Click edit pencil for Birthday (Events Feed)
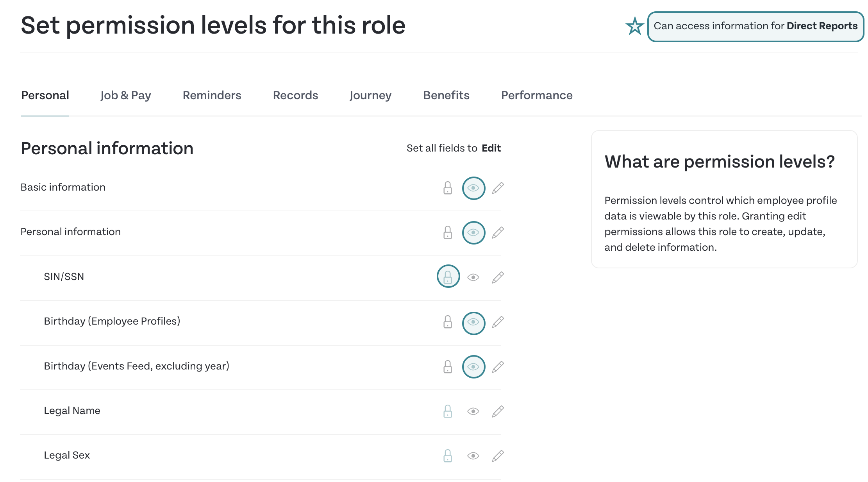This screenshot has width=868, height=482. coord(498,367)
